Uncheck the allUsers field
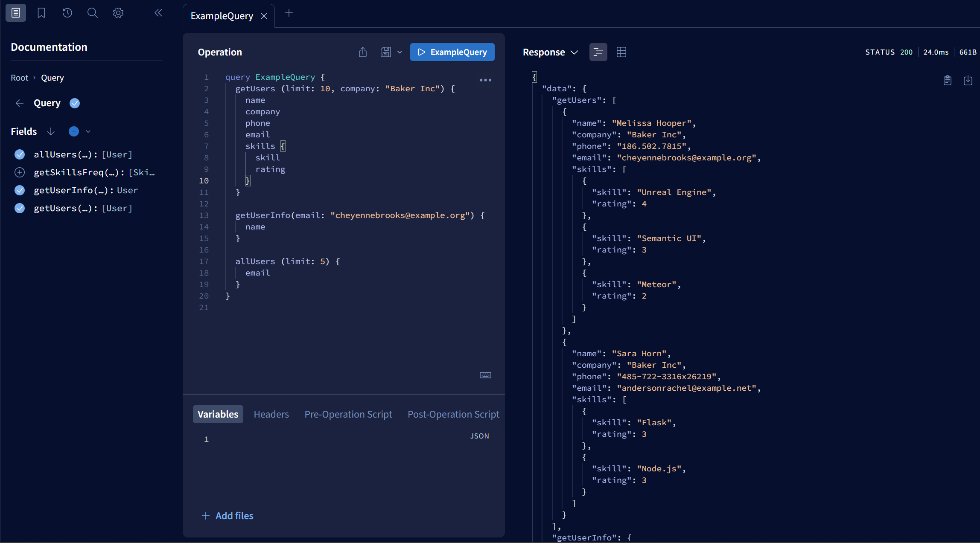This screenshot has width=980, height=543. click(x=20, y=154)
